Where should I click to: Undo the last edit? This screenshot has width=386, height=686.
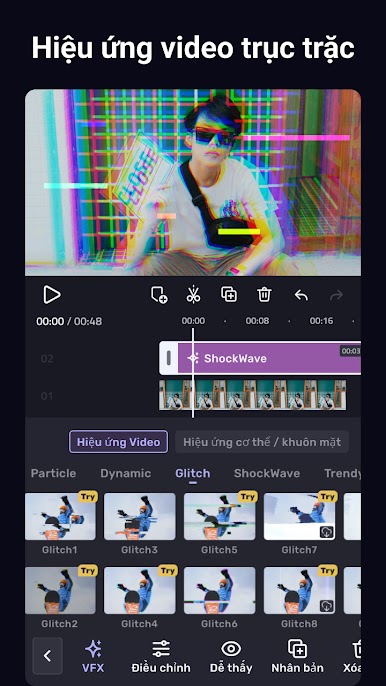(x=301, y=295)
